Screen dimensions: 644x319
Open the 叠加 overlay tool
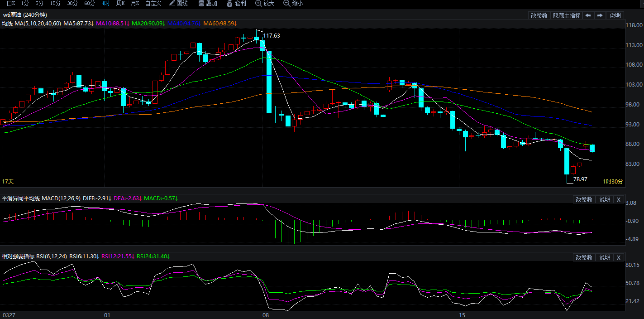[x=208, y=4]
